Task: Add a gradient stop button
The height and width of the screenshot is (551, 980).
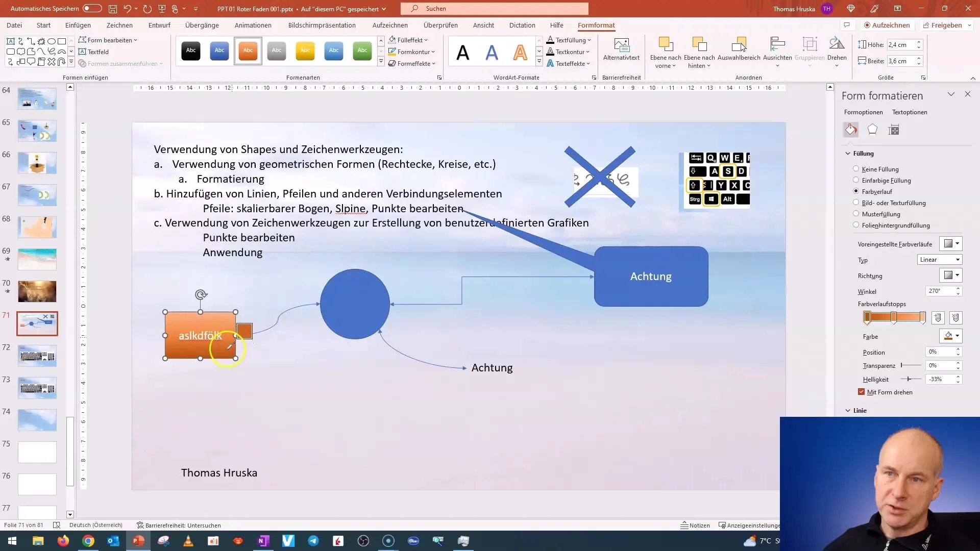Action: 938,318
